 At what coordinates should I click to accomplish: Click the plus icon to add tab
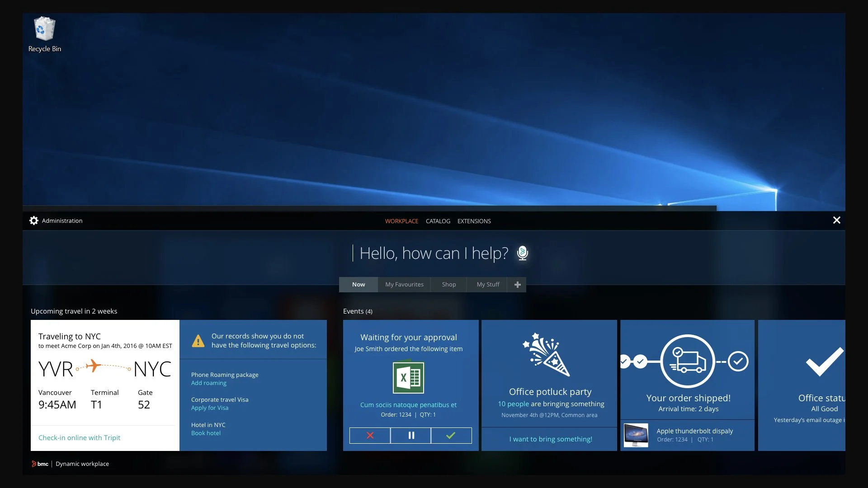(x=517, y=285)
